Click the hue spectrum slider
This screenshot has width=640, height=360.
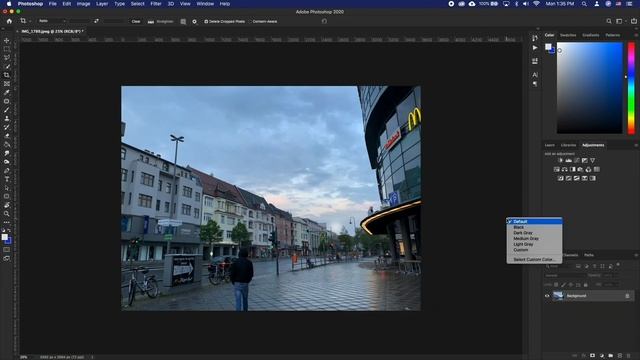coord(631,88)
